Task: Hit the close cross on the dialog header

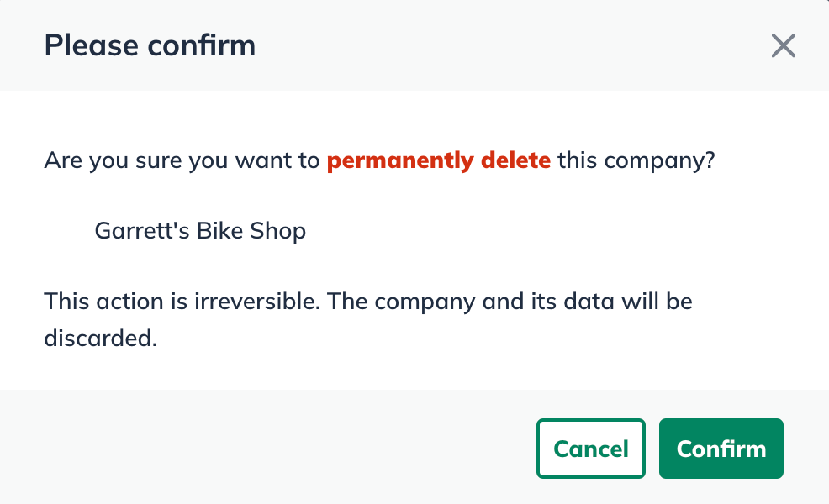Action: (x=784, y=46)
